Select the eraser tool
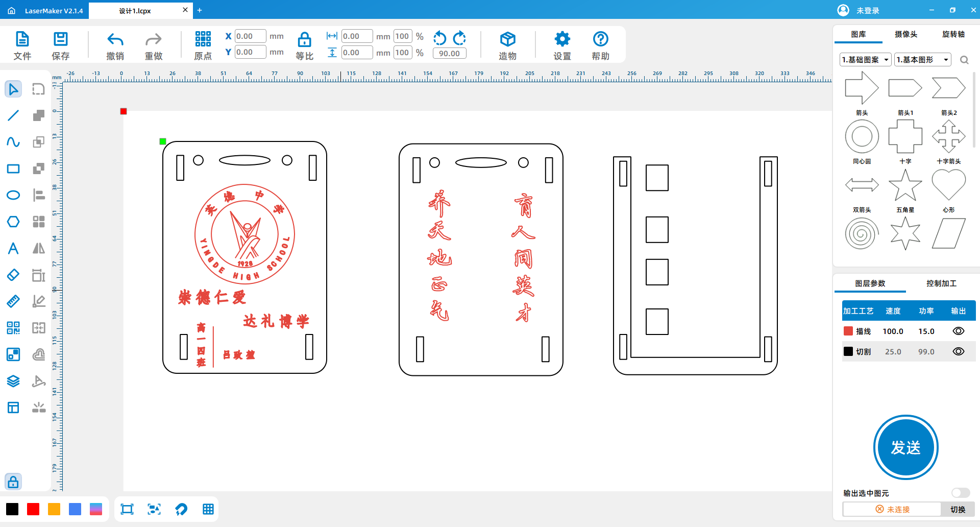 pyautogui.click(x=13, y=275)
